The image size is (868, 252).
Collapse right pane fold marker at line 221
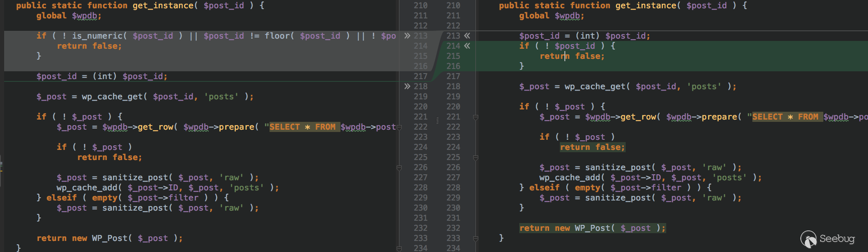pyautogui.click(x=475, y=117)
